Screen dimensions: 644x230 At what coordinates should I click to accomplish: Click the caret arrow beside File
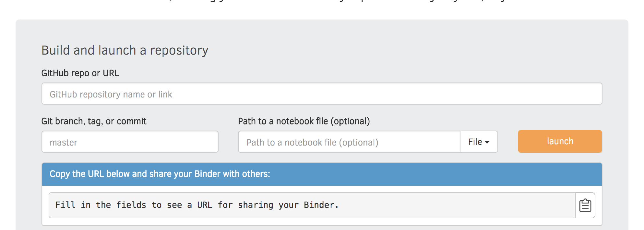487,142
